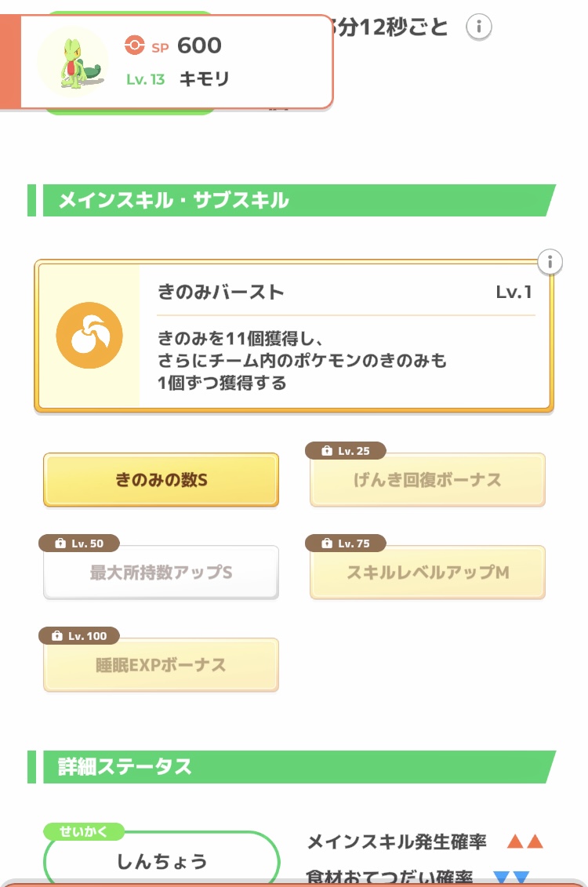Tap the Lv. 25 lock badge
The height and width of the screenshot is (887, 588).
(346, 451)
